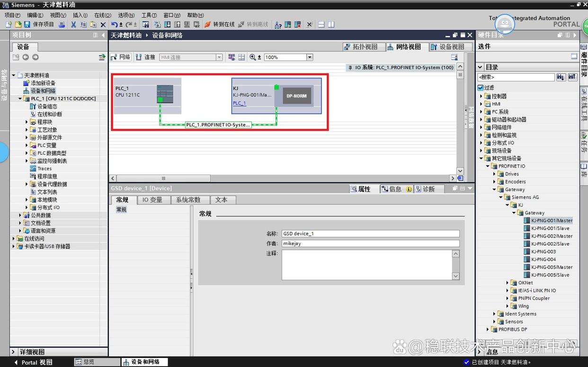Click the PLC_1 link in KJ device
The width and height of the screenshot is (588, 367).
239,103
